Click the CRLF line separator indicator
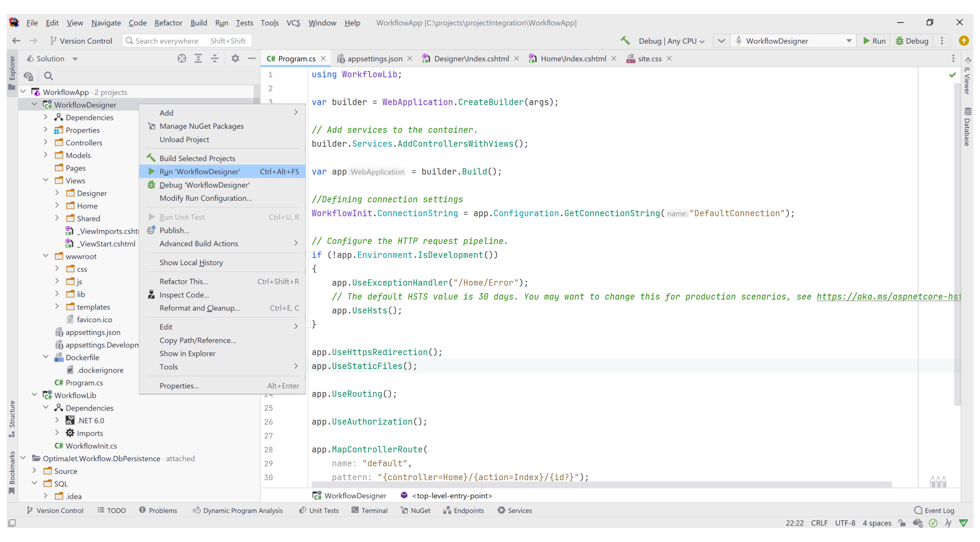Viewport: 980px width, 542px height. (819, 523)
